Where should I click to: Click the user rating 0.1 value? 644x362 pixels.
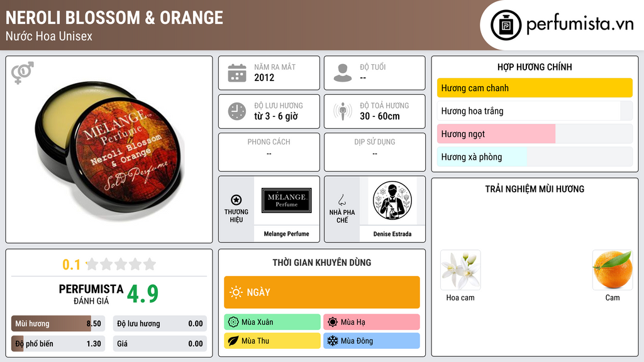click(71, 265)
